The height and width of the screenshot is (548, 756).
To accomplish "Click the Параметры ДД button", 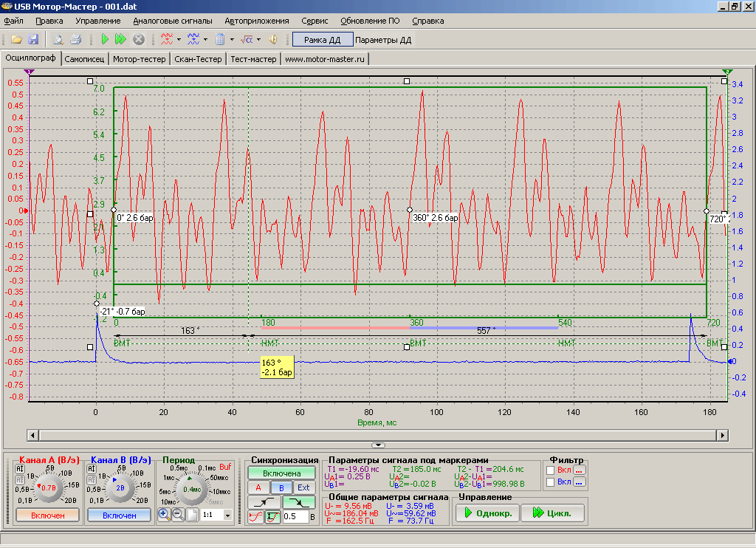I will (383, 40).
